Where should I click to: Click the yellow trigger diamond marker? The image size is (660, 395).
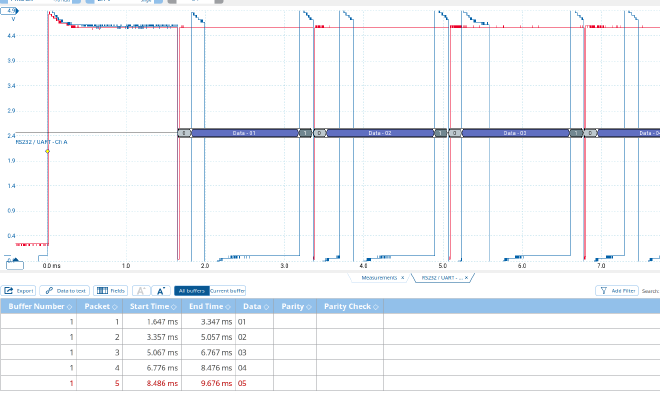point(48,151)
